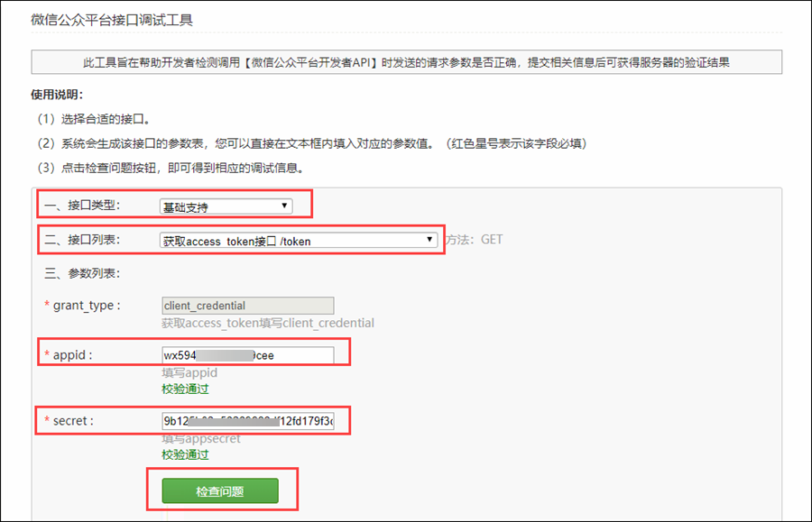Click the 二、接口列表 label
812x522 pixels.
(x=82, y=240)
